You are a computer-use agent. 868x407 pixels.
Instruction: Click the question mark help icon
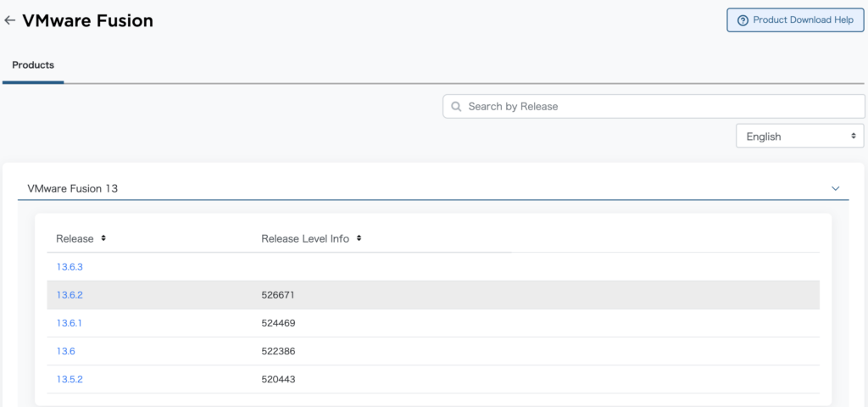click(x=743, y=20)
